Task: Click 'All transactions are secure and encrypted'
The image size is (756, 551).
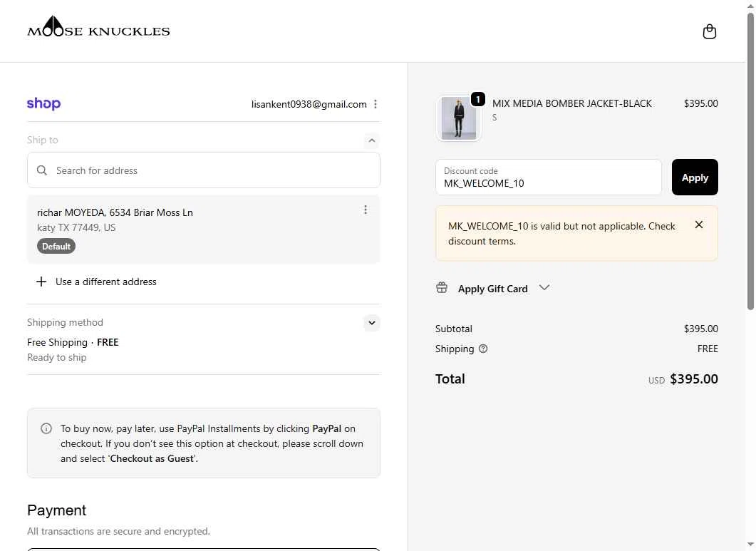Action: (118, 531)
